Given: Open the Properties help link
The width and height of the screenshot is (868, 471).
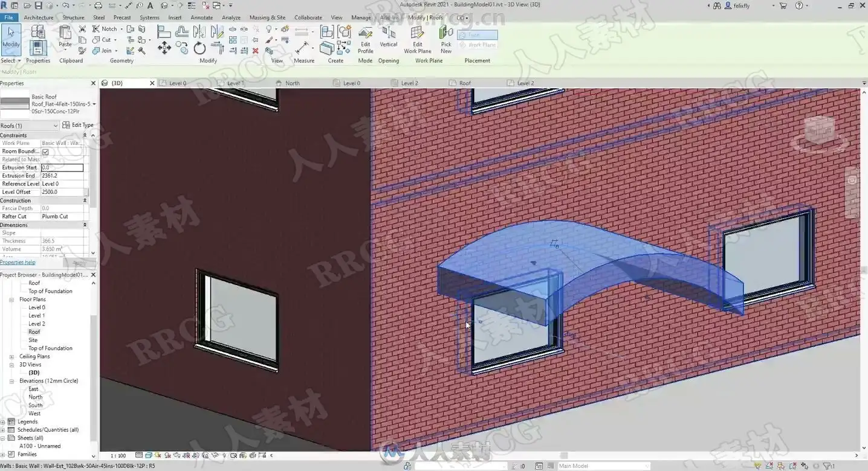Looking at the screenshot, I should tap(18, 263).
